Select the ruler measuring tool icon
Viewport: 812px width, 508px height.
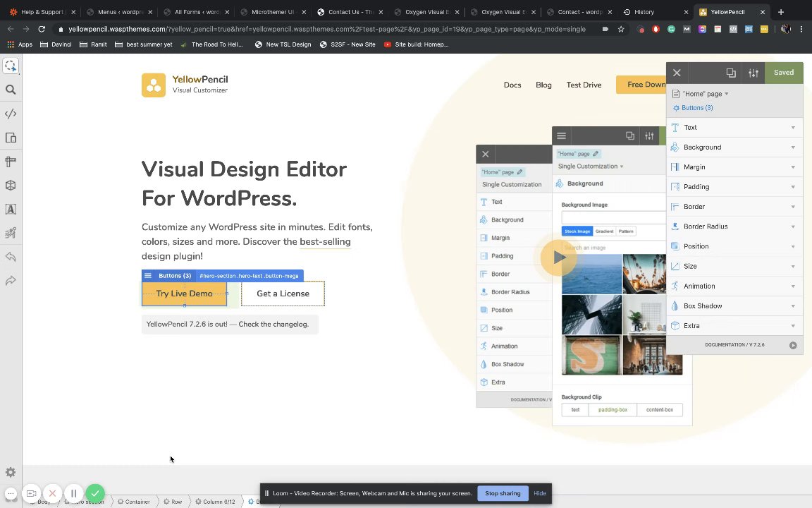(11, 161)
